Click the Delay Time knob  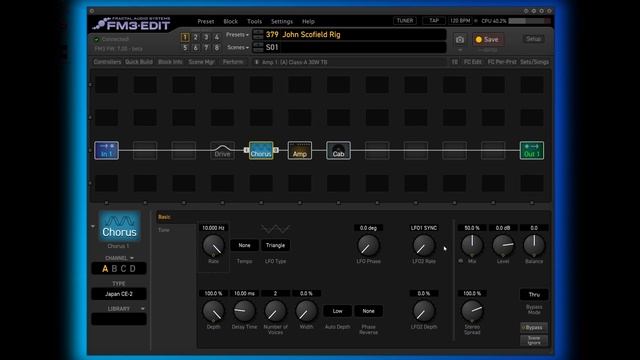(244, 311)
